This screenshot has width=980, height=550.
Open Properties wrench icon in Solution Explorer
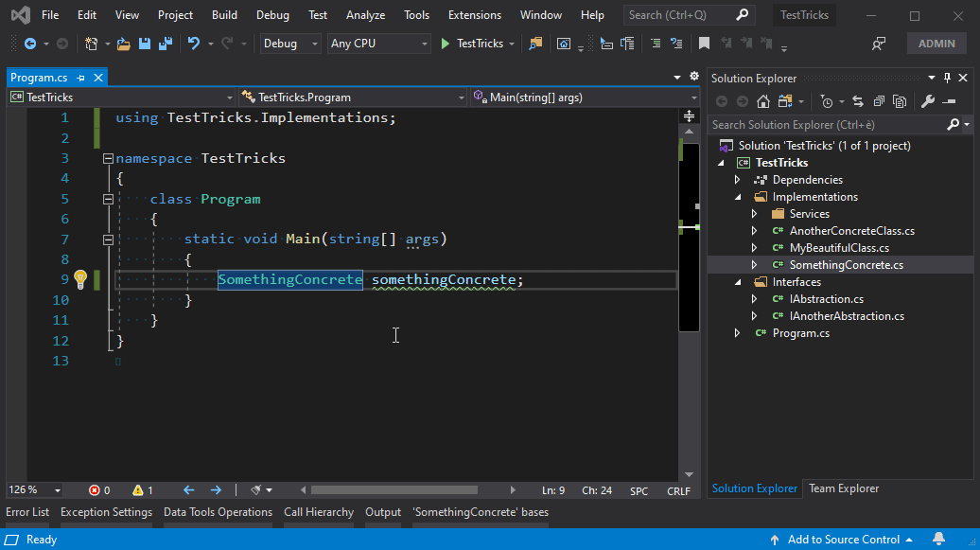coord(928,101)
